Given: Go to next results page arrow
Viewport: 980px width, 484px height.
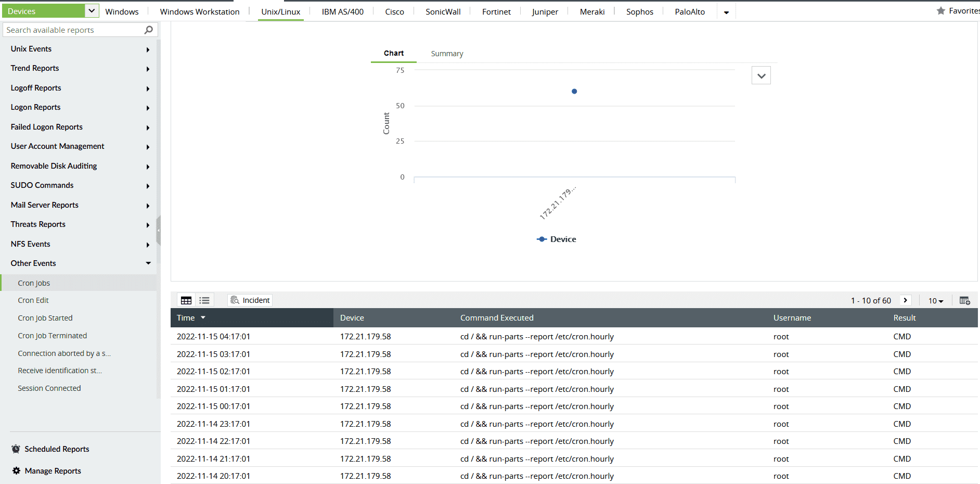Looking at the screenshot, I should click(906, 300).
